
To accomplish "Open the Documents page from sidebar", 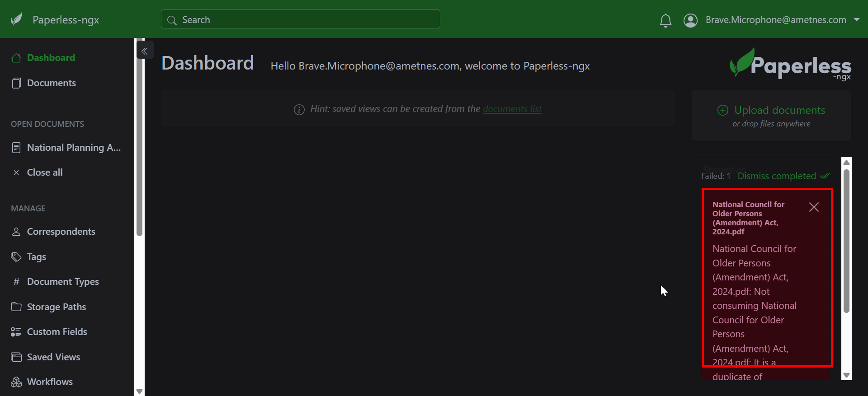I will click(51, 83).
